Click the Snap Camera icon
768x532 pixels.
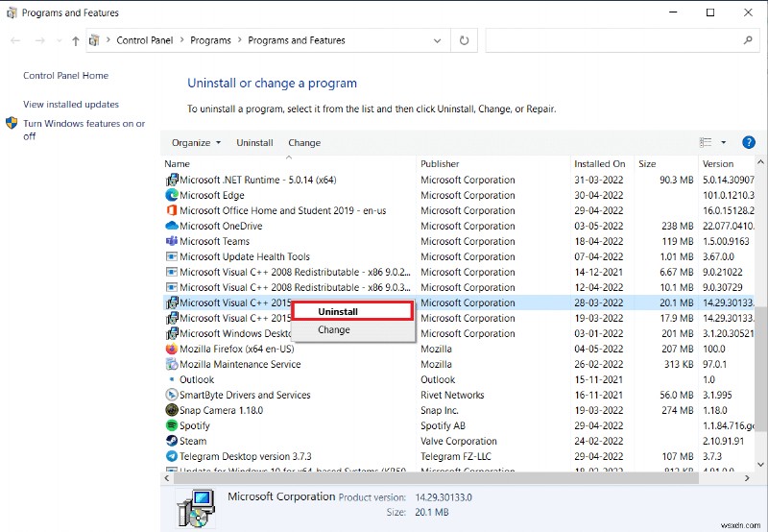172,410
